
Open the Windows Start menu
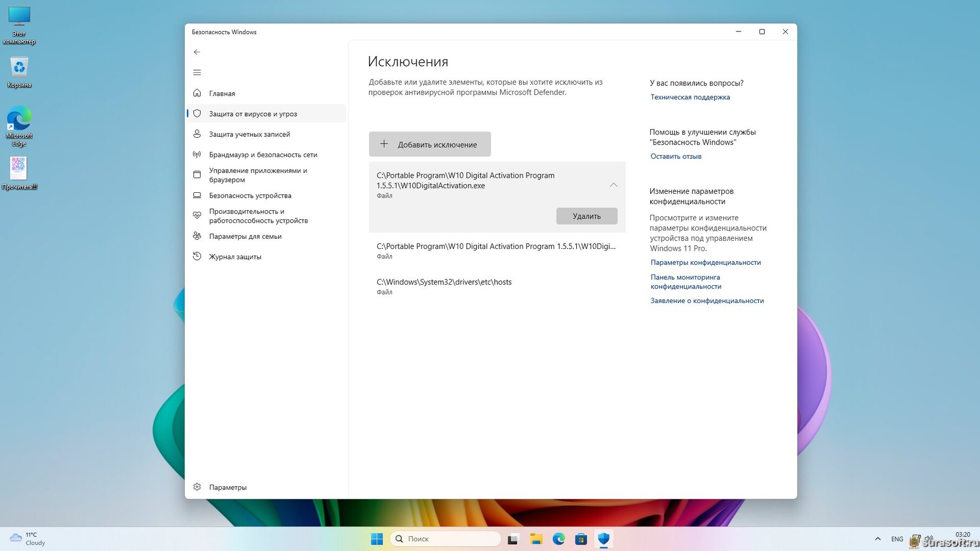coord(377,539)
